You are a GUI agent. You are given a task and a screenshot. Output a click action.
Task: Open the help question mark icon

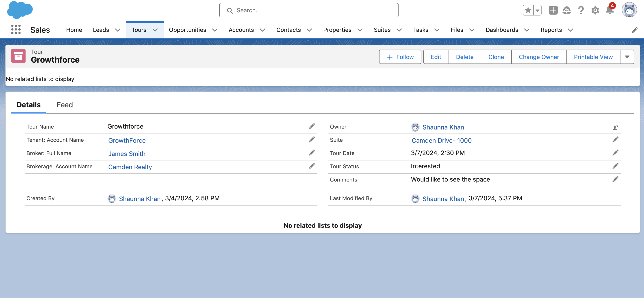[x=581, y=10]
